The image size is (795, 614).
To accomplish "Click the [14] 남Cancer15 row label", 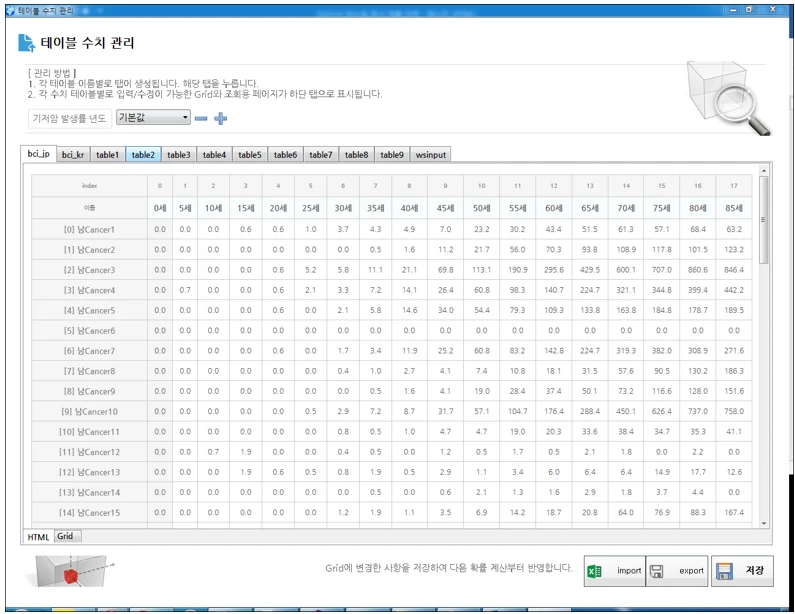I will (89, 513).
